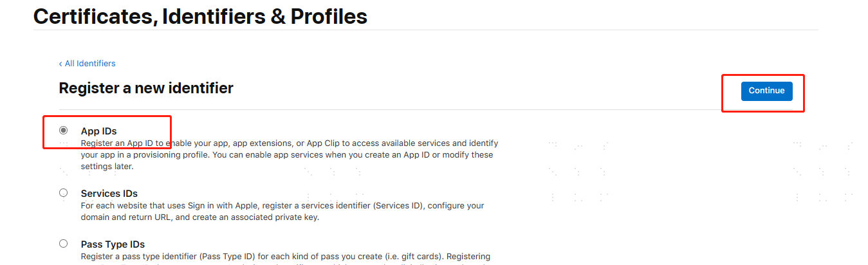Viewport: 868px width, 265px height.
Task: Click the back chevron beside All Identifiers
Action: (60, 64)
